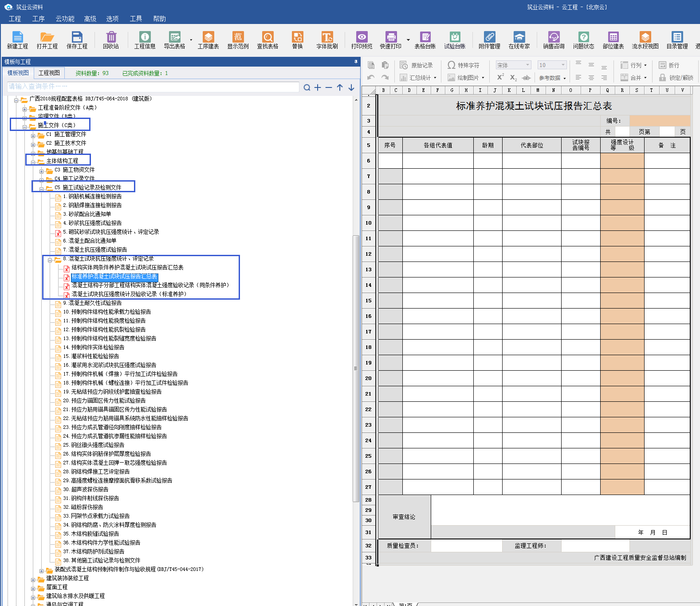The width and height of the screenshot is (700, 606).
Task: Open 流水段视图 flow section view
Action: [645, 40]
